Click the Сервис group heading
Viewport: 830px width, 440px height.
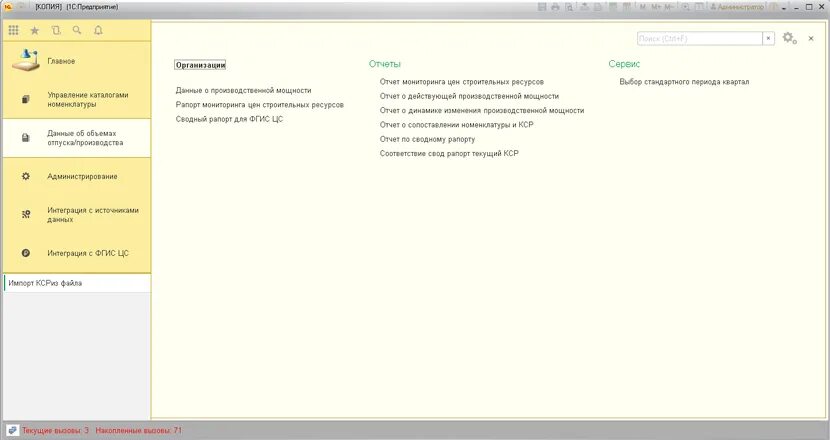click(624, 64)
